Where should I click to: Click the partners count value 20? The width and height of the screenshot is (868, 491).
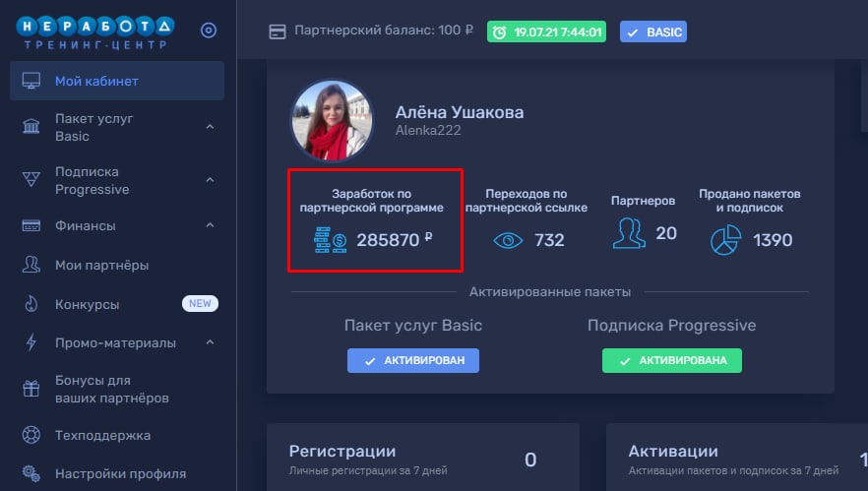[666, 233]
